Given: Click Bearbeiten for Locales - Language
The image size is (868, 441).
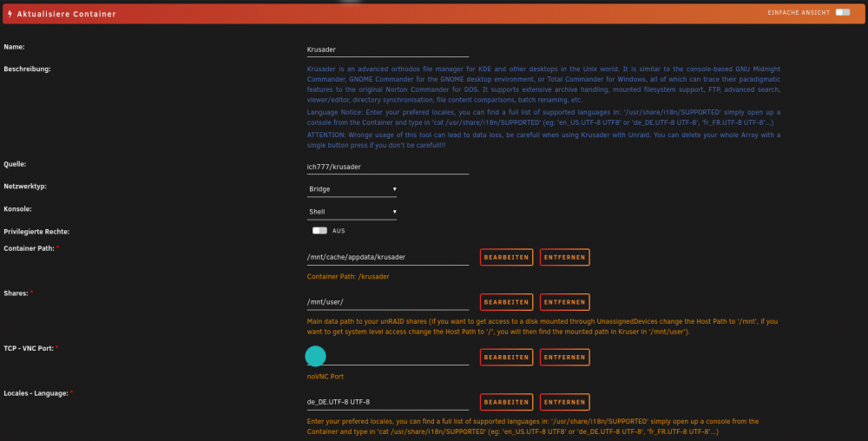Looking at the screenshot, I should tap(507, 402).
